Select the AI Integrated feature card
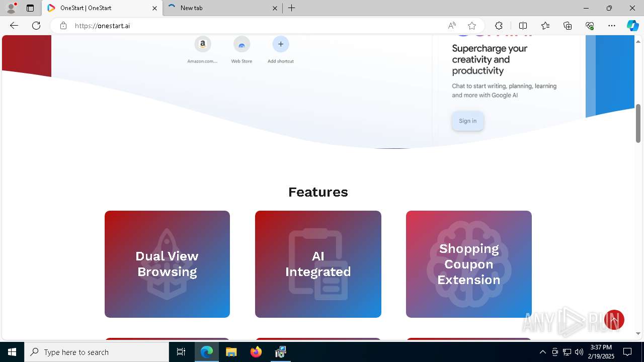Image resolution: width=644 pixels, height=362 pixels. pyautogui.click(x=318, y=264)
